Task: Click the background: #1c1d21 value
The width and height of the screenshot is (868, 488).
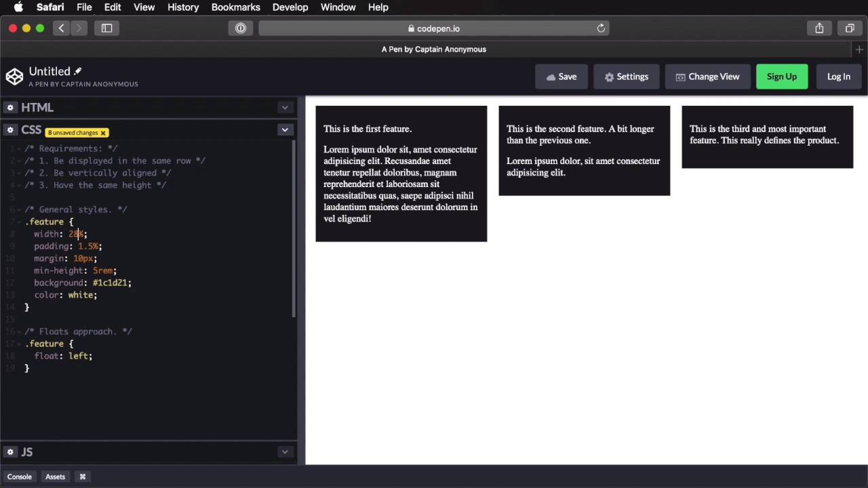Action: pyautogui.click(x=110, y=283)
